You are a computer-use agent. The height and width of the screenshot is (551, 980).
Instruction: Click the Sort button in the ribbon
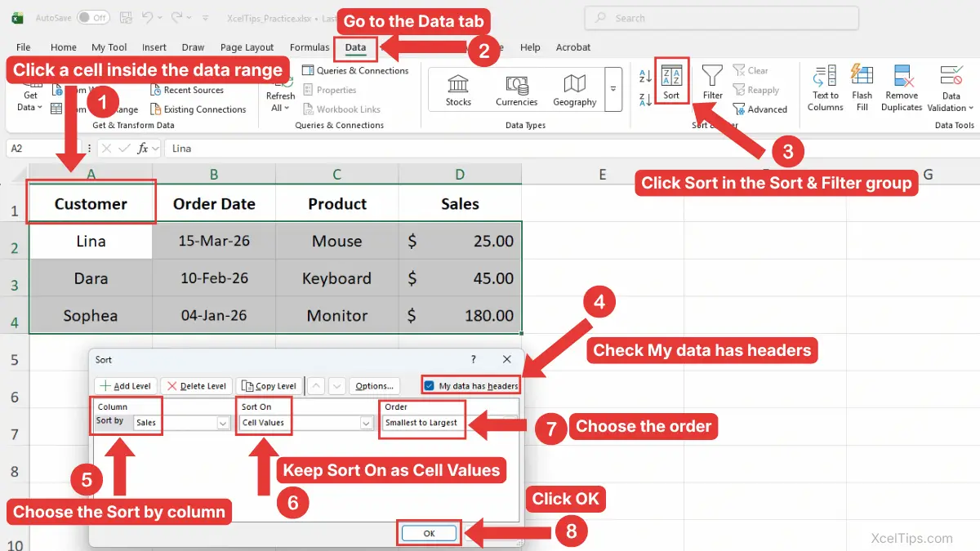671,82
